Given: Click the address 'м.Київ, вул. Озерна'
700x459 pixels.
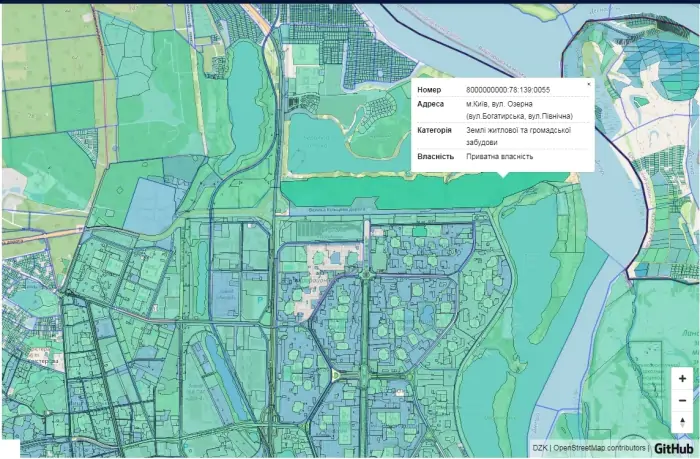Looking at the screenshot, I should 499,104.
